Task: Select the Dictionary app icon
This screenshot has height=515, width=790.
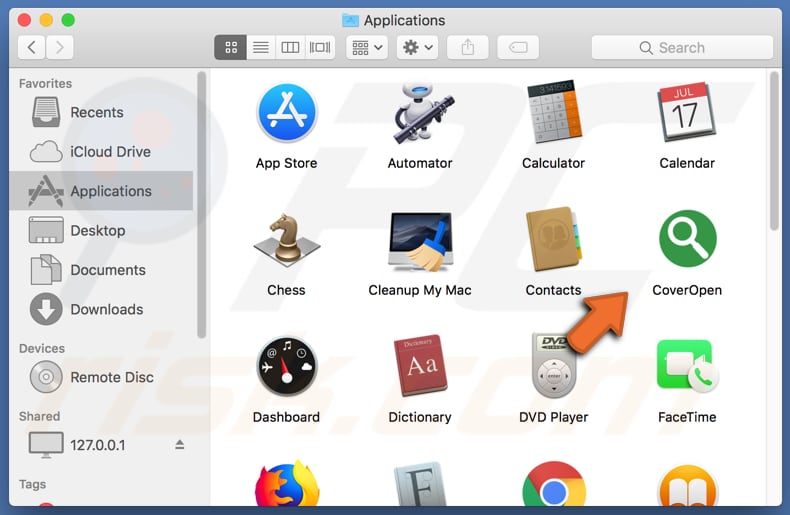Action: tap(421, 366)
